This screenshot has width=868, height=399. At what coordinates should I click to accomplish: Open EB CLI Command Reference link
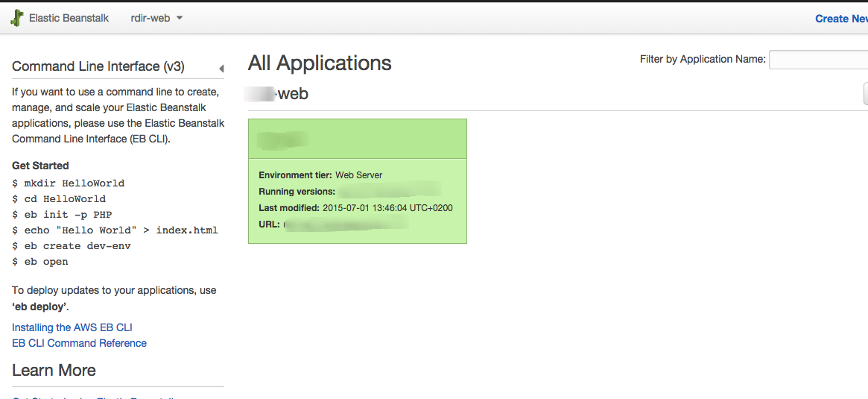click(x=79, y=343)
